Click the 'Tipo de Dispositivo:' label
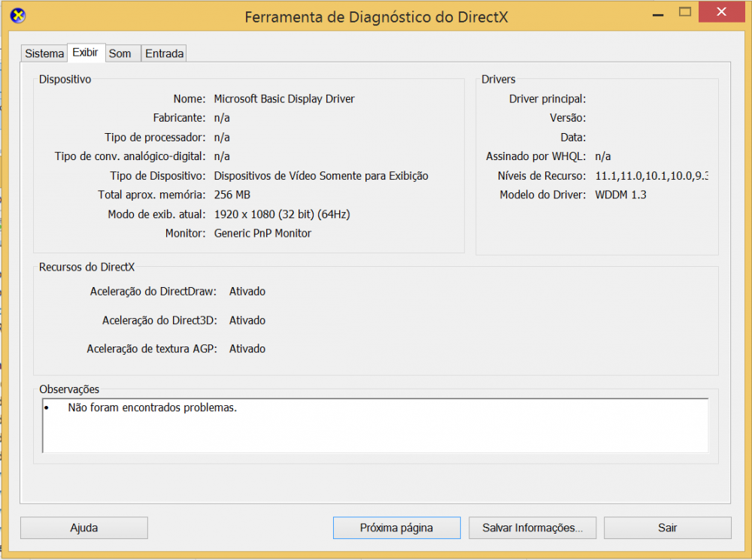The height and width of the screenshot is (560, 752). (158, 175)
